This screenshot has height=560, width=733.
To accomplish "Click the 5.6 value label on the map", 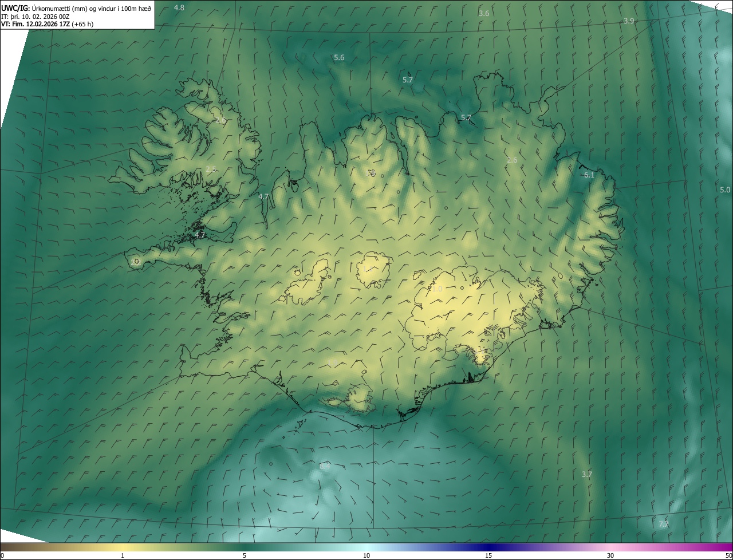I will pos(339,57).
